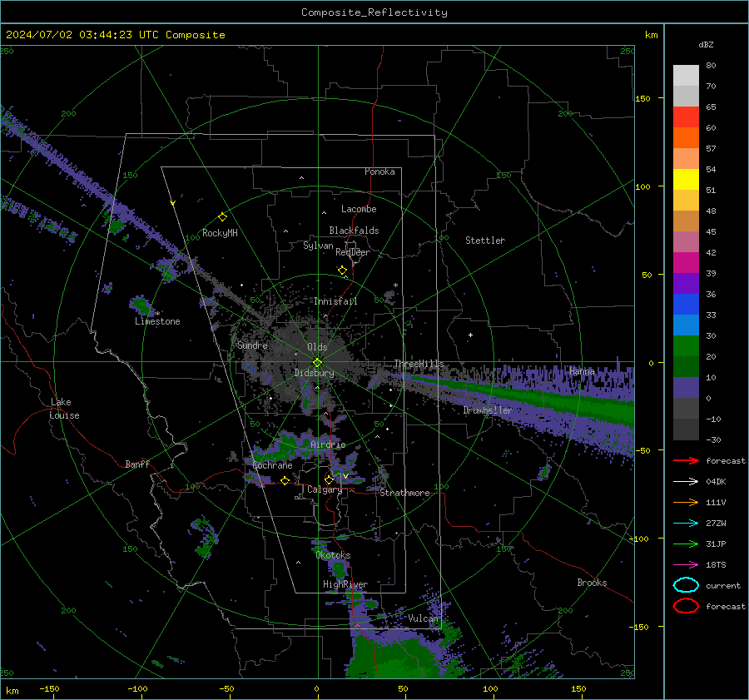Image resolution: width=749 pixels, height=700 pixels.
Task: Click yellow diamond marker beside RockyMH
Action: click(x=222, y=217)
